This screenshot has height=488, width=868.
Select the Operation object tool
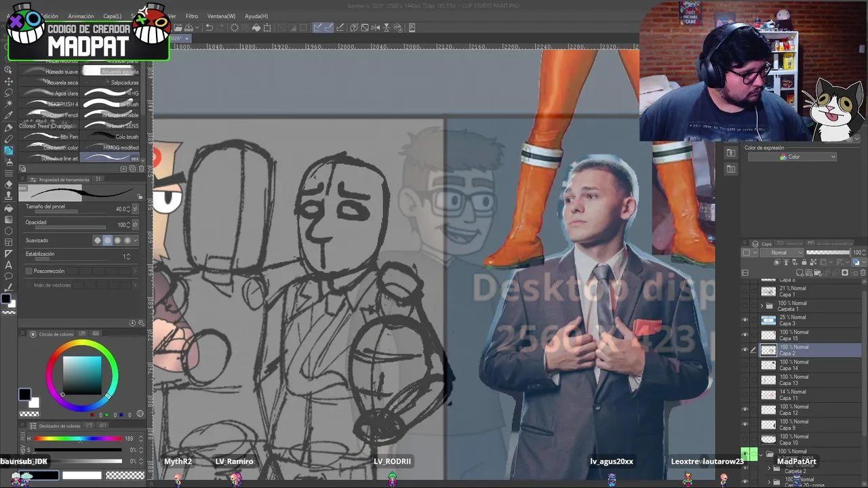pos(9,70)
